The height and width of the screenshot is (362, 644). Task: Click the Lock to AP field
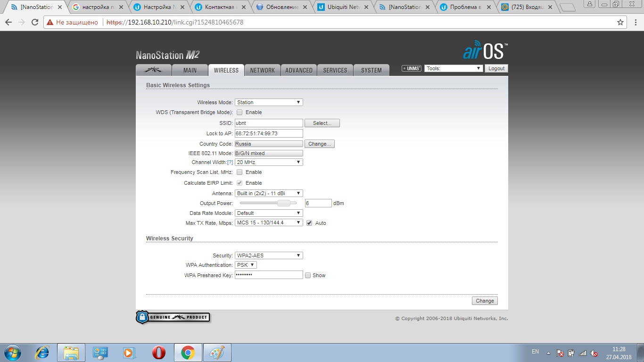click(269, 133)
